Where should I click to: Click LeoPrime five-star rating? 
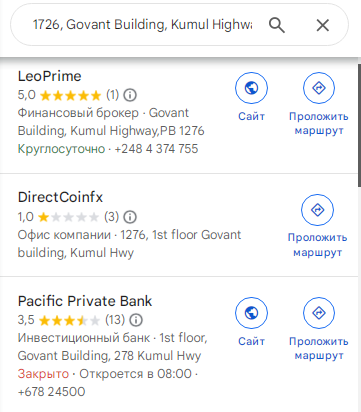tap(70, 96)
